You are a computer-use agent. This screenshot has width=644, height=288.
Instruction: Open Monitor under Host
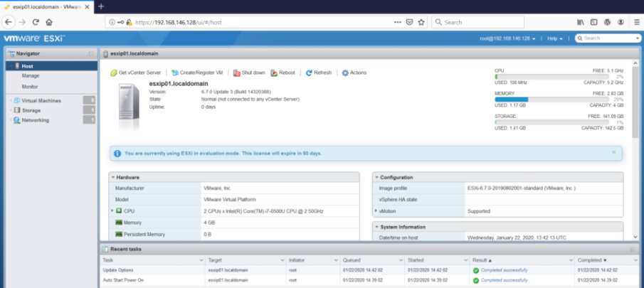pyautogui.click(x=30, y=87)
